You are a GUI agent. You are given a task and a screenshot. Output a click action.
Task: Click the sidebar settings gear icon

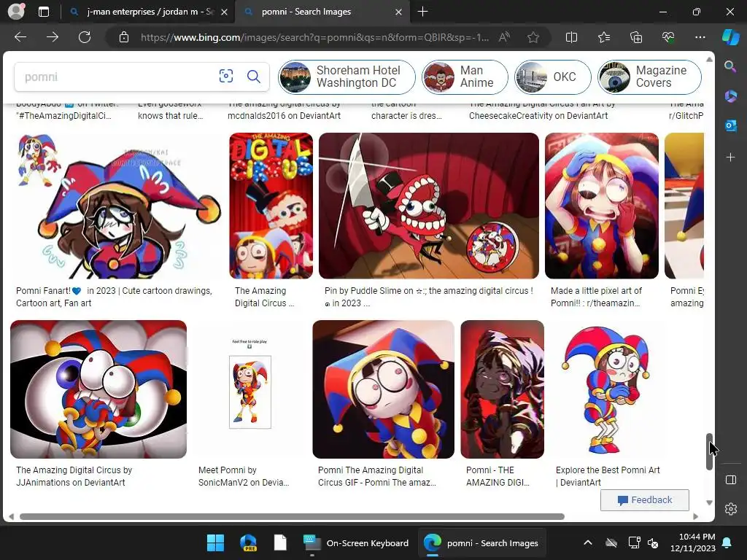731,509
